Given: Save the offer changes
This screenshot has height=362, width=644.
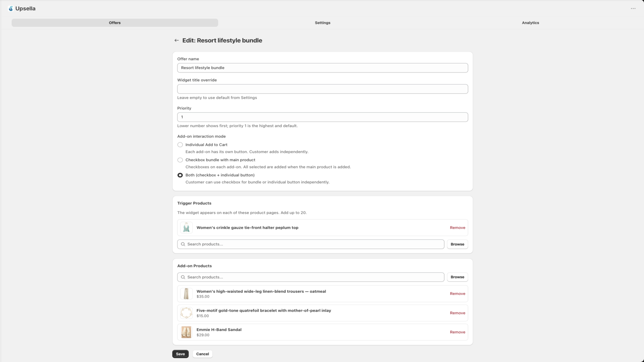Looking at the screenshot, I should click(180, 354).
